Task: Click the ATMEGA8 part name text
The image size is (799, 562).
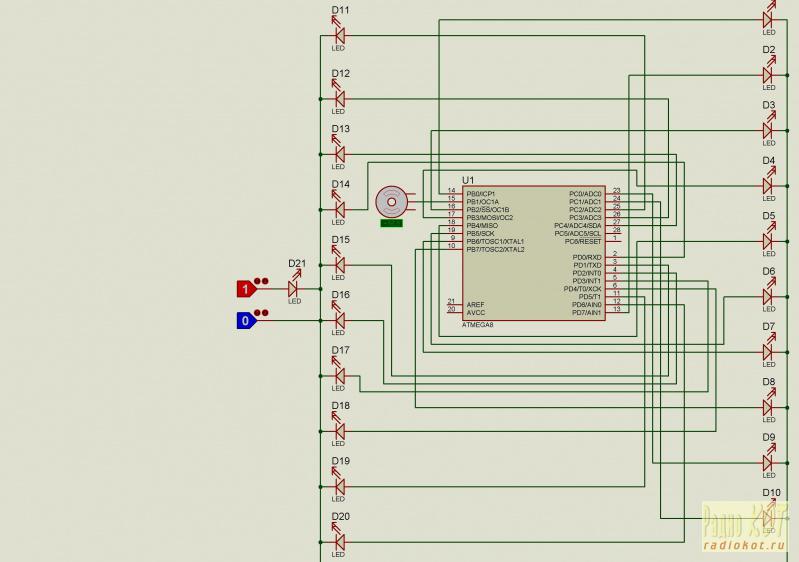Action: pos(478,325)
